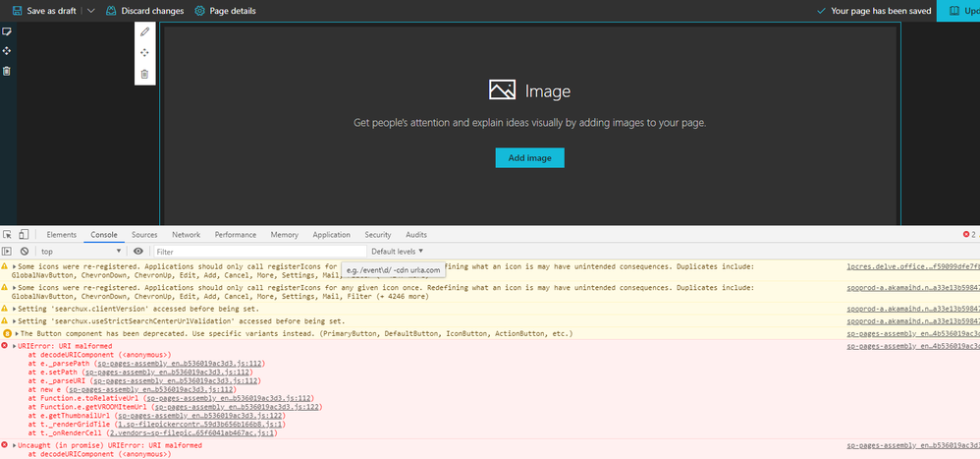Click the Delete web part trash icon

[144, 74]
